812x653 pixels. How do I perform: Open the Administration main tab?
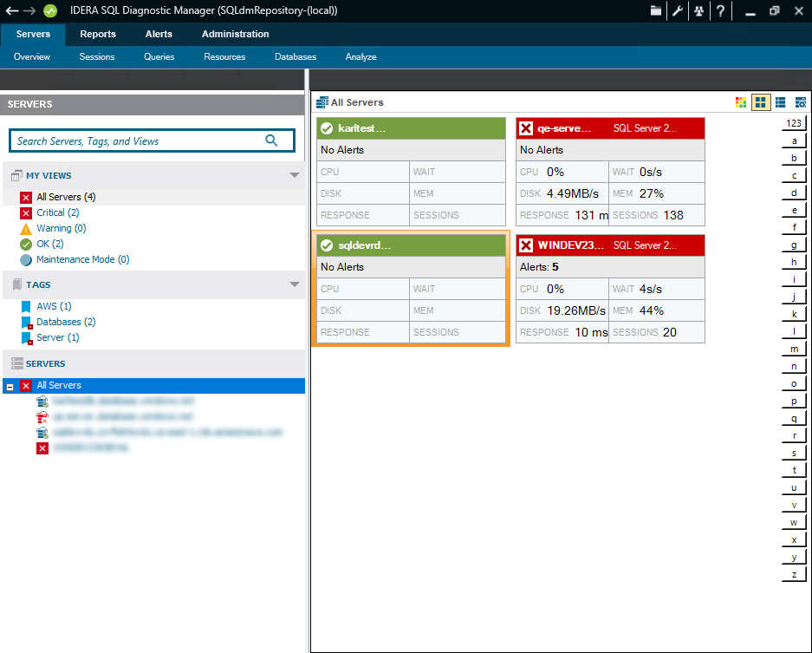point(235,34)
